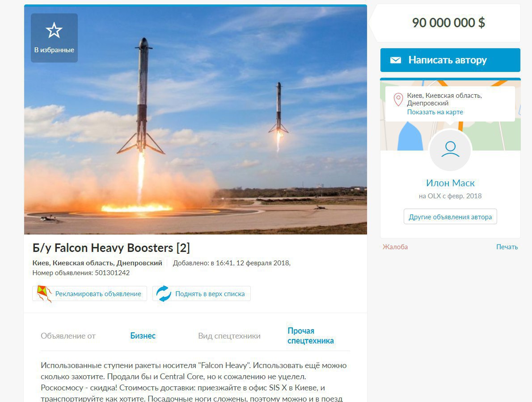The width and height of the screenshot is (532, 402).
Task: Click the envelope icon on message button
Action: coord(395,60)
